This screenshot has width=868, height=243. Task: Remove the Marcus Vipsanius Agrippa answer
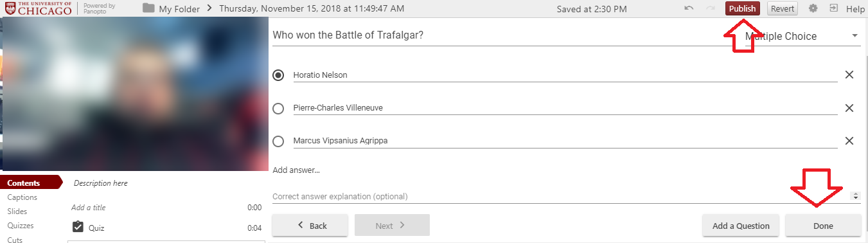tap(849, 141)
